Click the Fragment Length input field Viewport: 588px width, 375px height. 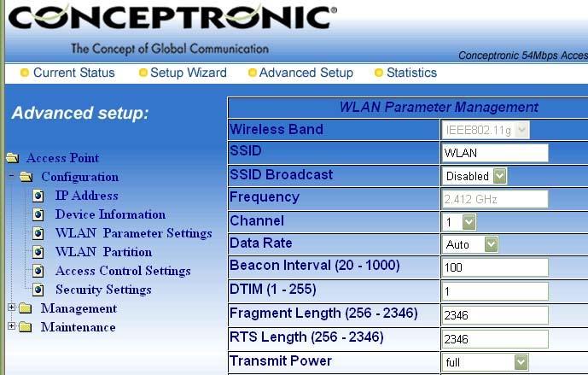click(495, 315)
